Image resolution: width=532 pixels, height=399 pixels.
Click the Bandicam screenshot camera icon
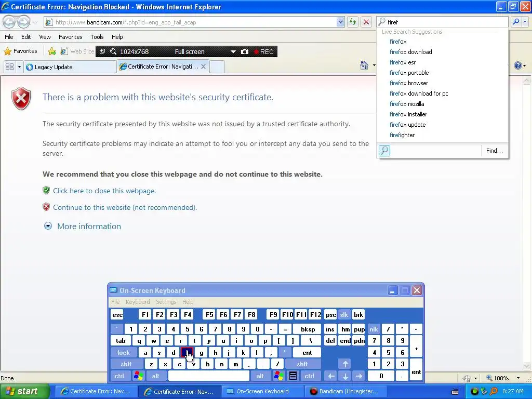coord(245,51)
